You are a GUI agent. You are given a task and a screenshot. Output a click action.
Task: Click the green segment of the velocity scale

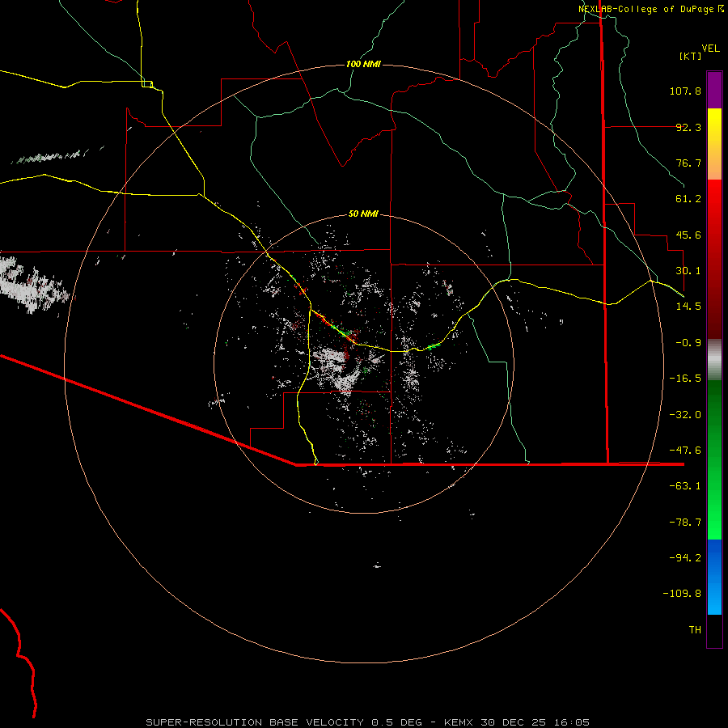tap(714, 459)
